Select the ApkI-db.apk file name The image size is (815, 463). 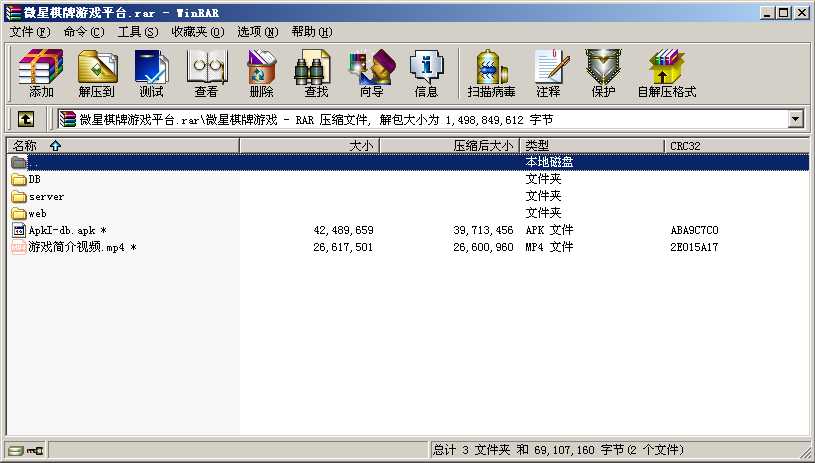68,230
